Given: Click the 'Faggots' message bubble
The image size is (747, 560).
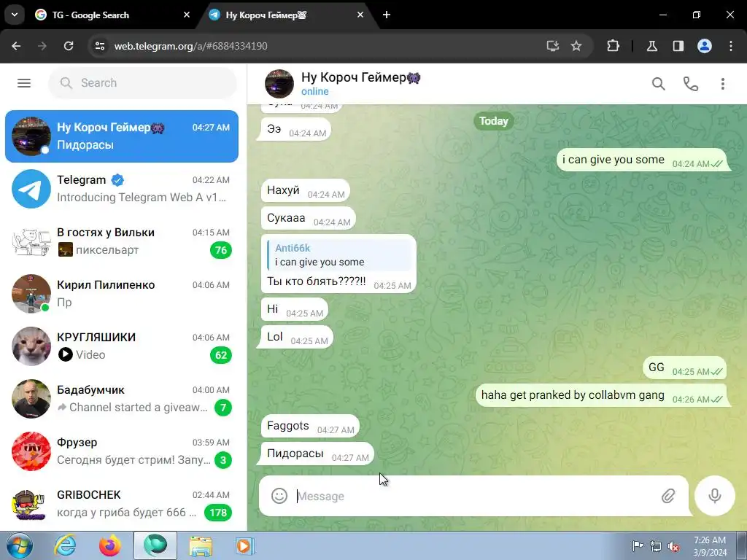Looking at the screenshot, I should click(x=310, y=426).
